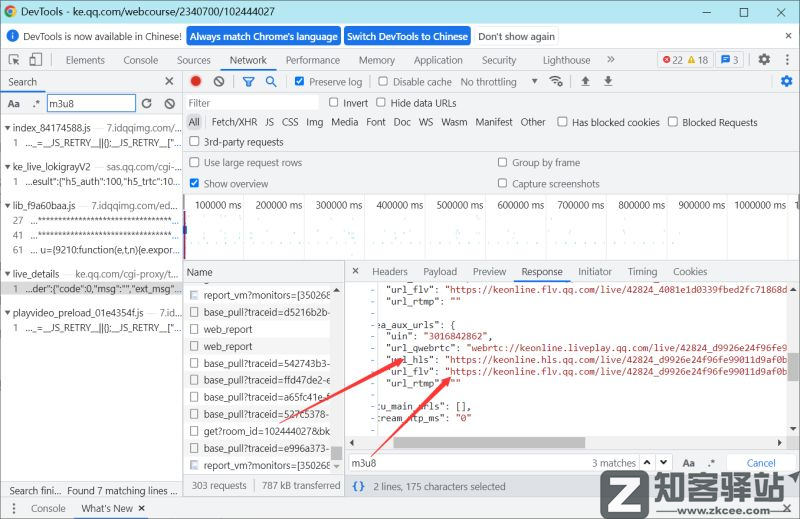Clear the network log
Viewport: 800px width, 519px height.
tap(219, 82)
